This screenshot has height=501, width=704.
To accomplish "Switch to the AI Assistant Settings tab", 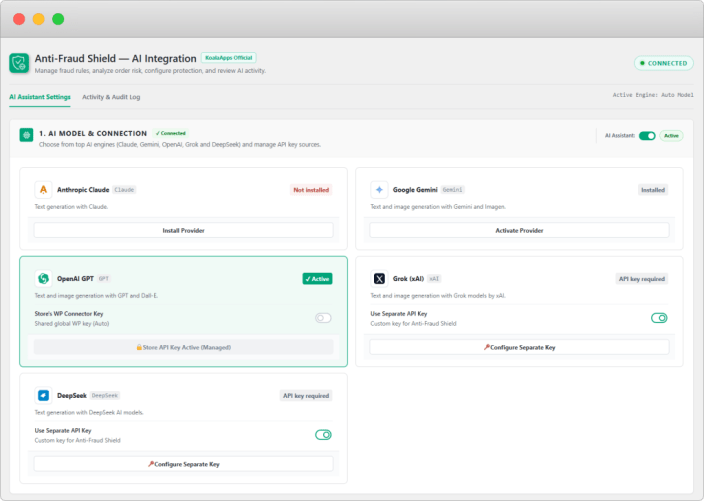I will pos(40,97).
